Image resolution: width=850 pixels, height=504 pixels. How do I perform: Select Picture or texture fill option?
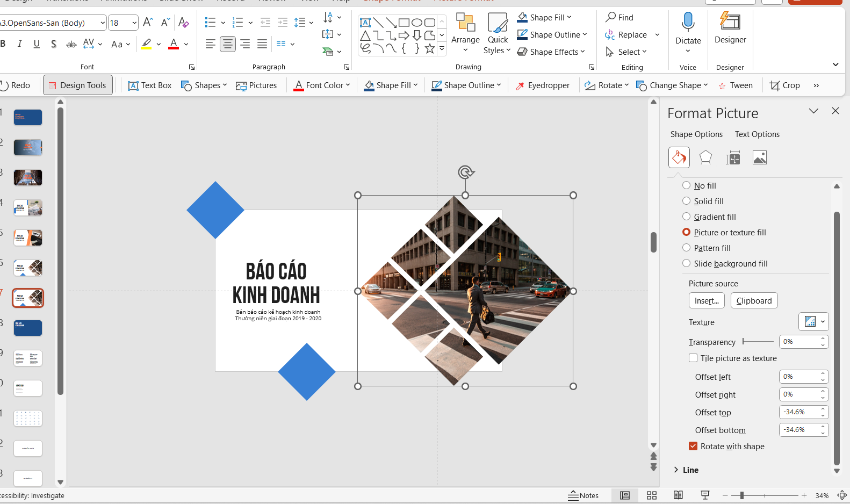pos(724,232)
